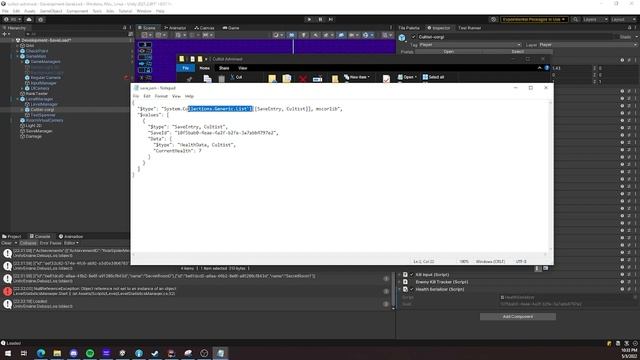
Task: Collapse the Health Serializer script component
Action: point(400,289)
